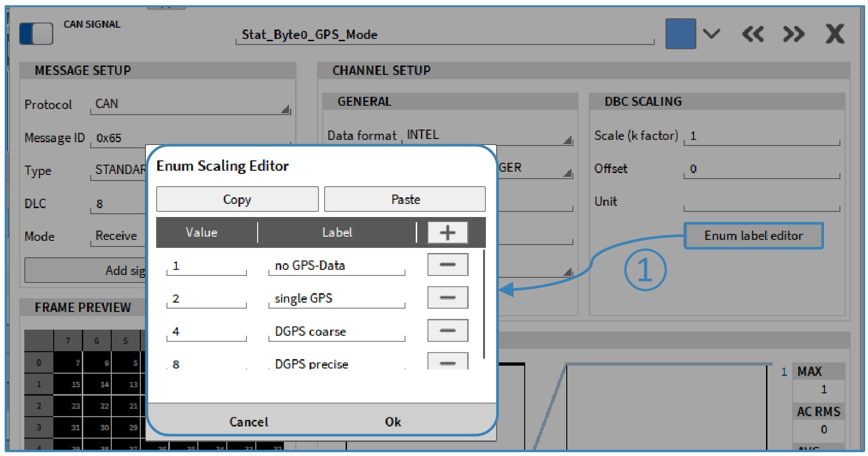This screenshot has height=456, width=868.
Task: Open the Enum label editor
Action: click(x=753, y=236)
